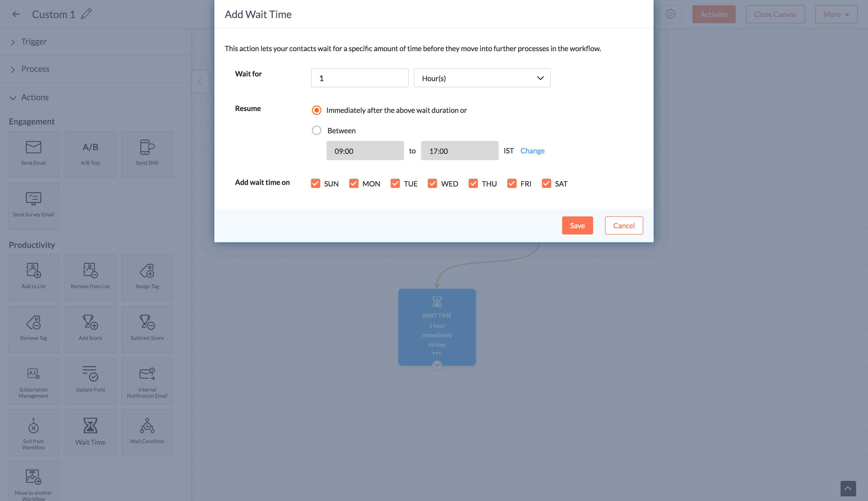Click the Cancel button

click(x=623, y=225)
